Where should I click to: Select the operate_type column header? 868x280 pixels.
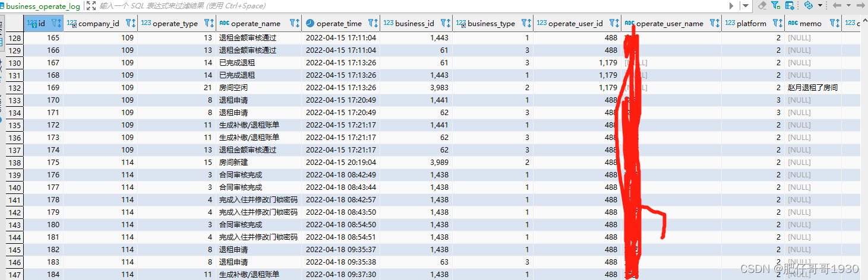175,24
